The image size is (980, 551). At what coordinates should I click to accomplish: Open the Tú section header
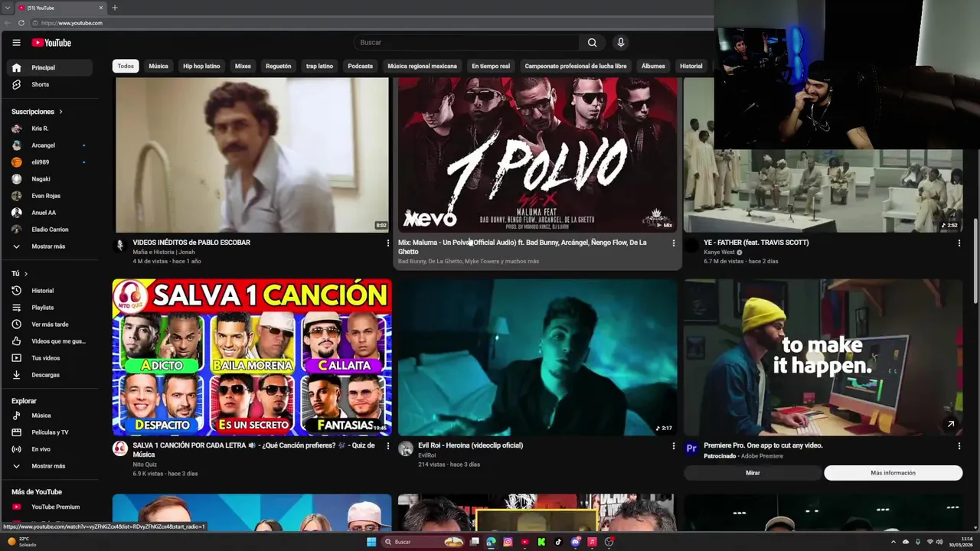point(19,273)
